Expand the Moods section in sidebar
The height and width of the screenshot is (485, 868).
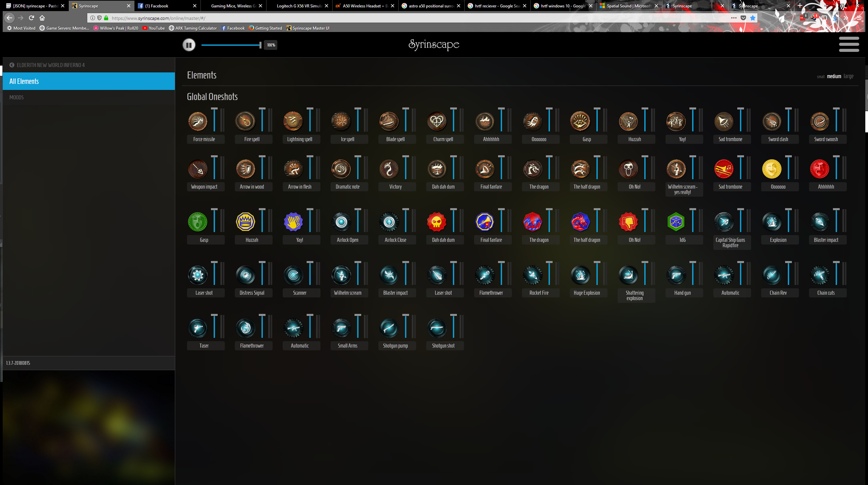click(17, 97)
